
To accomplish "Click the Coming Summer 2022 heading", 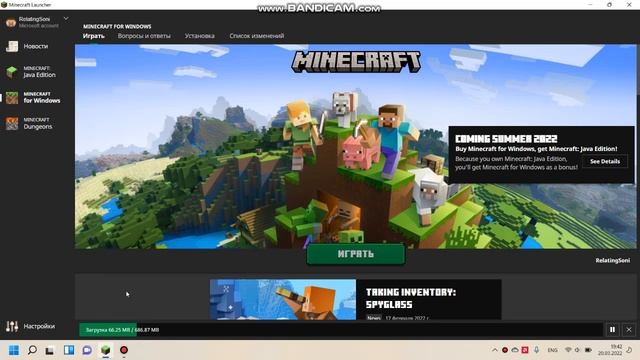I will coord(506,139).
